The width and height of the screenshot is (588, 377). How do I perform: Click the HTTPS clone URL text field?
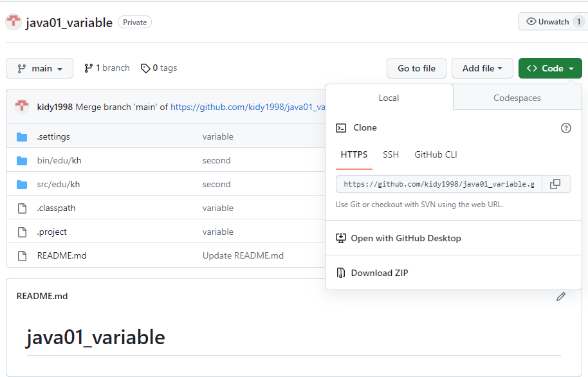click(439, 184)
